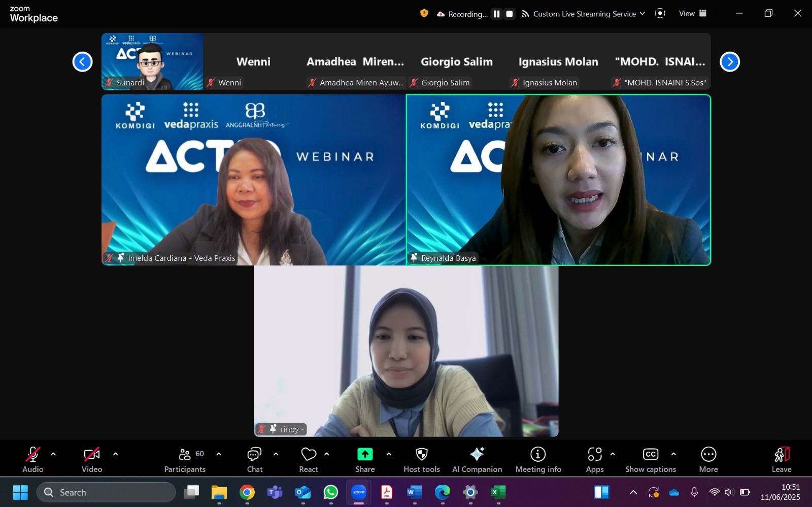812x507 pixels.
Task: Expand audio options arrow next to Audio
Action: point(53,454)
